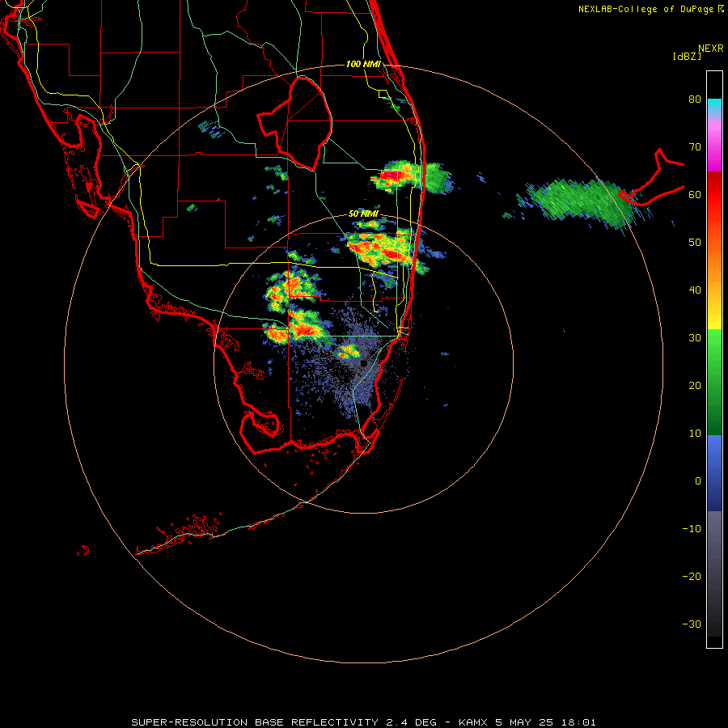728x728 pixels.
Task: Click the 80 value on the dBZ scale
Action: click(x=695, y=99)
